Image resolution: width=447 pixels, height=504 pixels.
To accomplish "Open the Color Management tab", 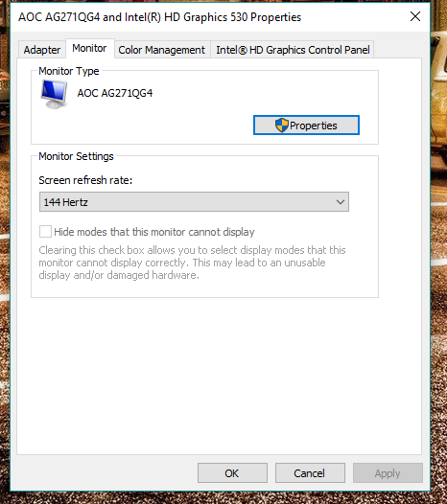I will tap(161, 50).
